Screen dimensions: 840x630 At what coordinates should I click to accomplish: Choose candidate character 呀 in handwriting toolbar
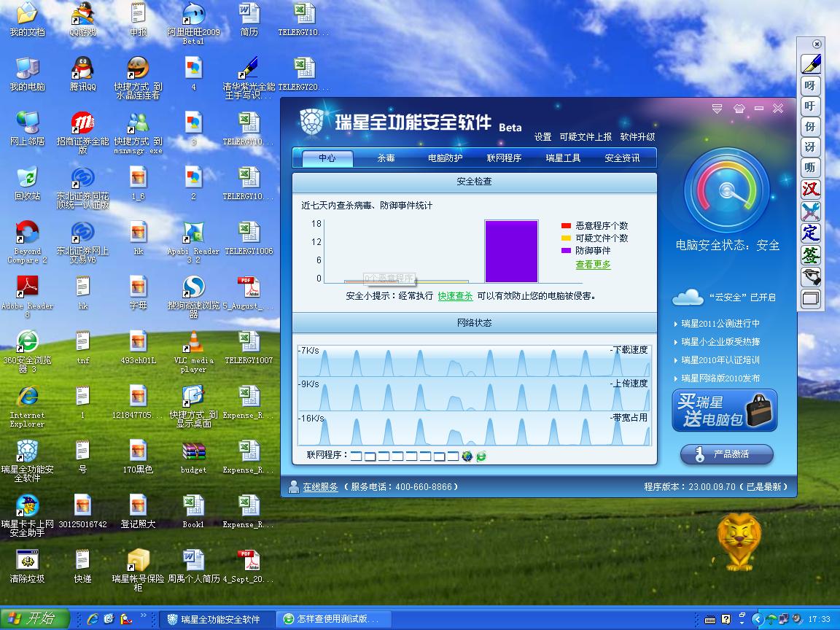pos(811,85)
